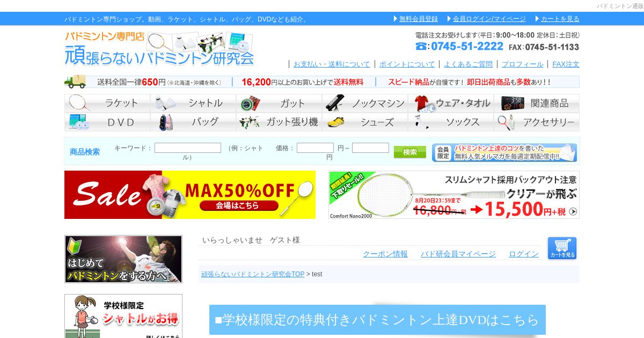This screenshot has height=338, width=644.
Task: Click the green 検索 button
Action: pos(410,152)
